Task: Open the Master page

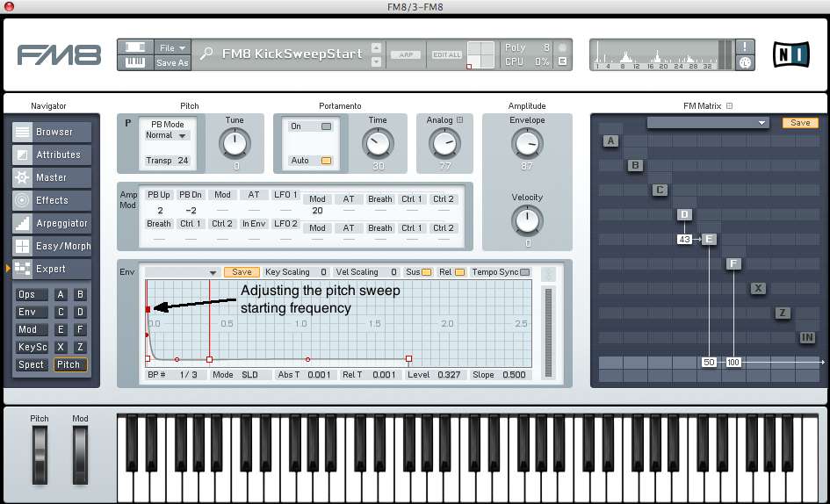Action: [52, 177]
